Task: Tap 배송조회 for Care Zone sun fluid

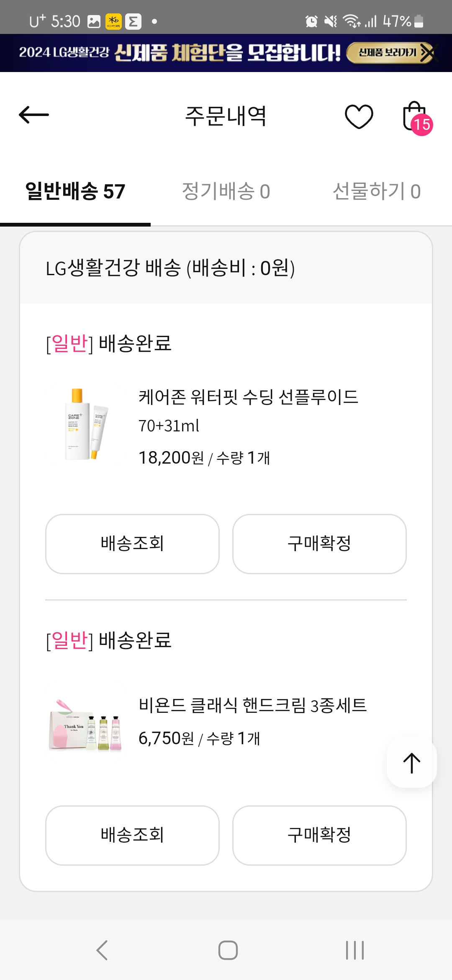Action: click(132, 544)
